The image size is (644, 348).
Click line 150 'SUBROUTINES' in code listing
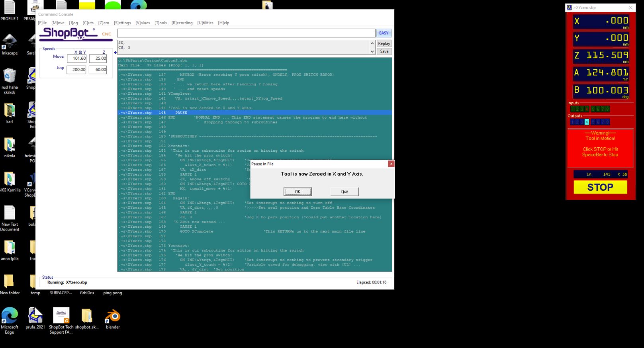click(247, 137)
